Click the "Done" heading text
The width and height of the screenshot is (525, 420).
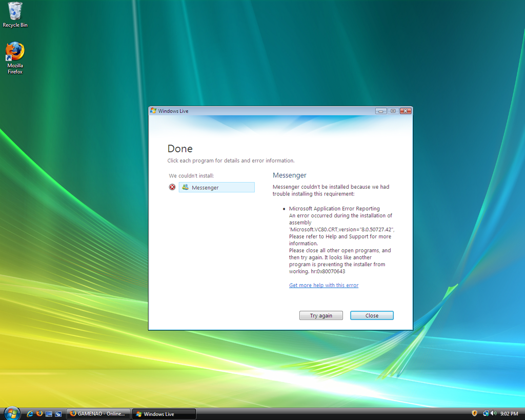point(180,149)
